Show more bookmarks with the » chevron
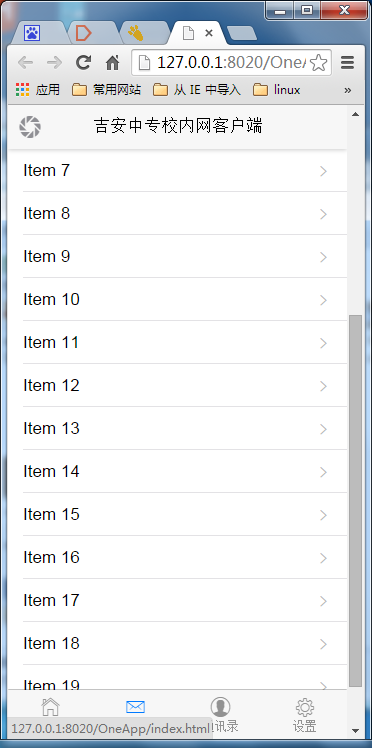The image size is (372, 748). (348, 90)
